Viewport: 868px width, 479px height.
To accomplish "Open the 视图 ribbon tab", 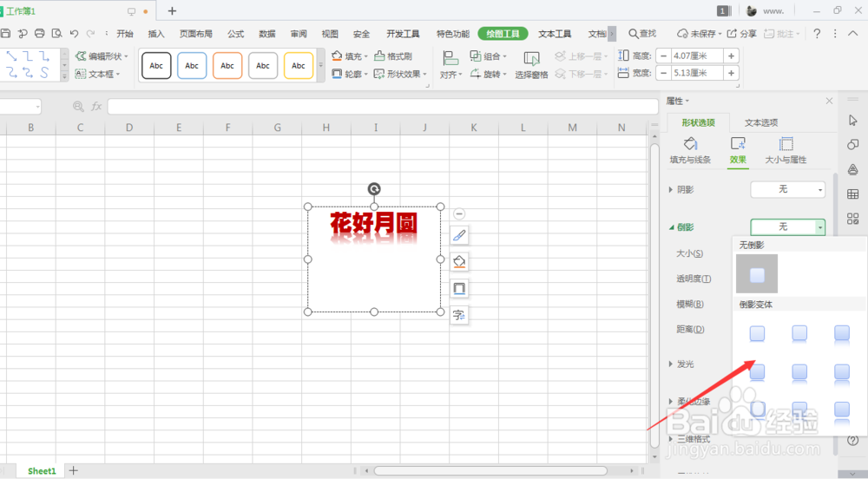I will pyautogui.click(x=330, y=34).
